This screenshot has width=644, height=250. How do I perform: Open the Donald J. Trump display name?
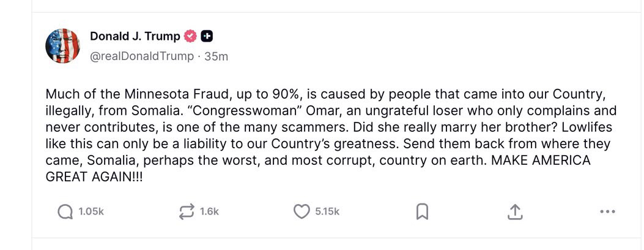pyautogui.click(x=135, y=36)
